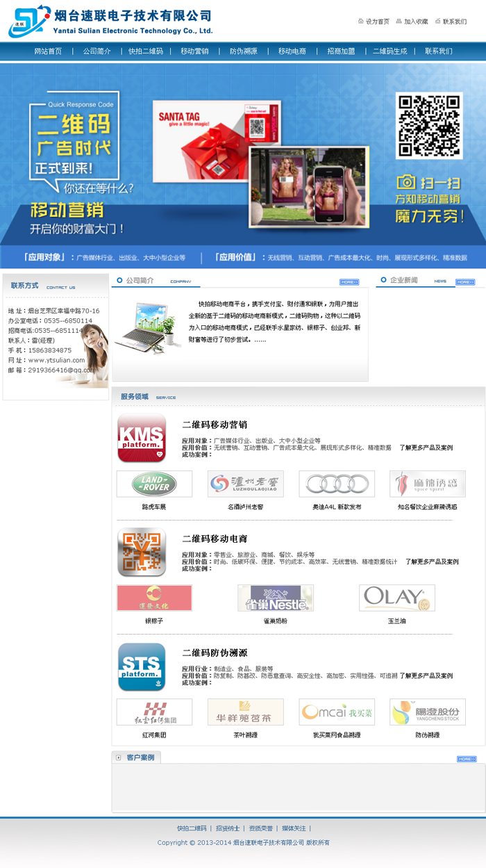Click the Land Rover logo
Image resolution: width=486 pixels, height=868 pixels.
click(154, 484)
